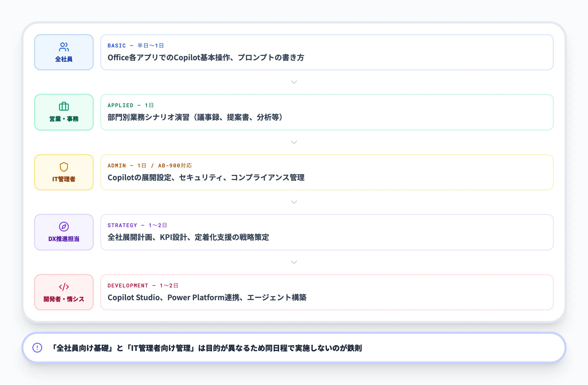Click the Copilot Studio、Power Platform連携 description
The image size is (588, 385).
[207, 298]
